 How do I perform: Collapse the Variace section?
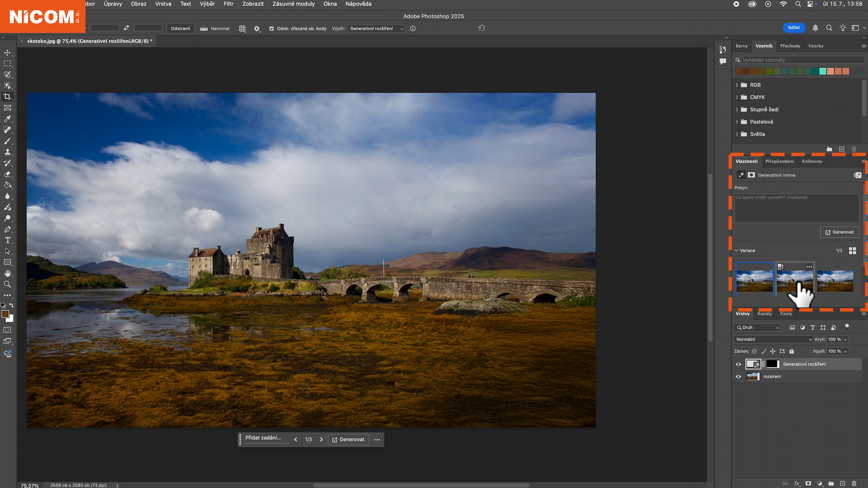click(737, 251)
